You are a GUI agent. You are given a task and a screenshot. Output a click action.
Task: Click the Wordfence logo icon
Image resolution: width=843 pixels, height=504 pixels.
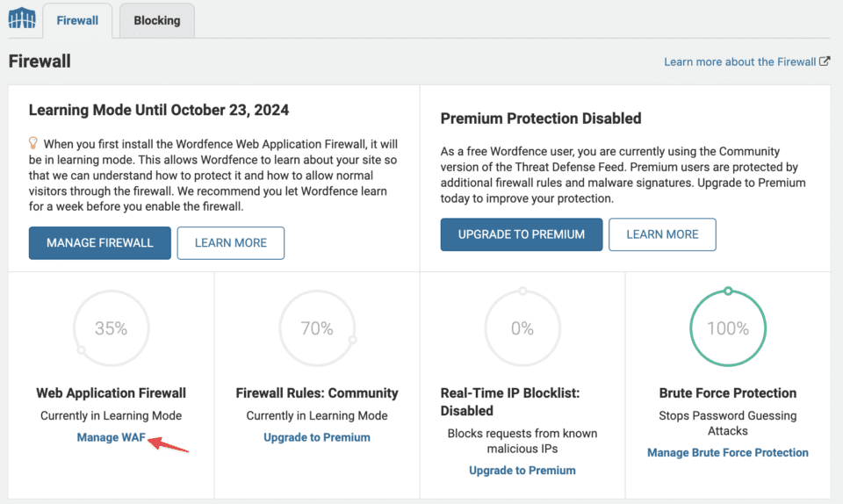click(21, 18)
